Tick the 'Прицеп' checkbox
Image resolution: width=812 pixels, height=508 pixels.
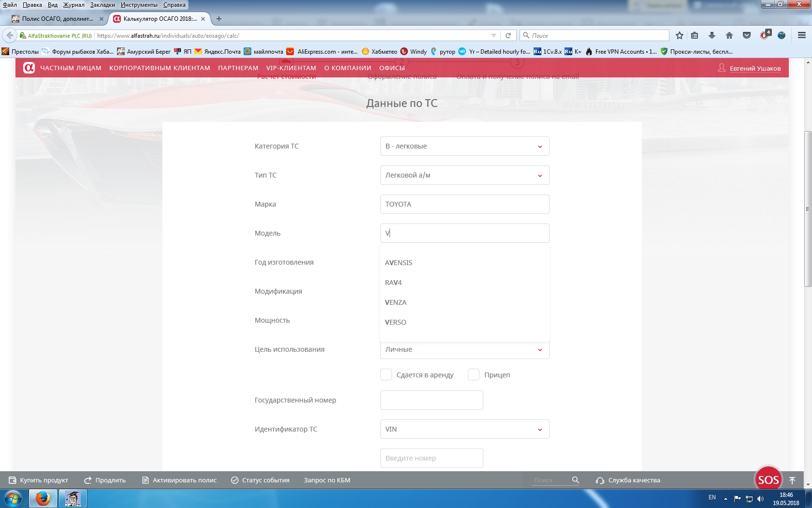pyautogui.click(x=474, y=375)
